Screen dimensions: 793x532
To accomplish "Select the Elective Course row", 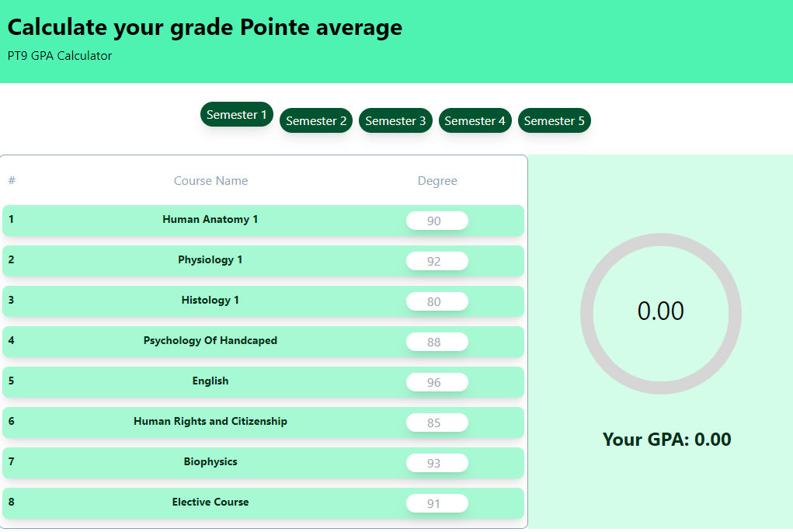I will [210, 502].
